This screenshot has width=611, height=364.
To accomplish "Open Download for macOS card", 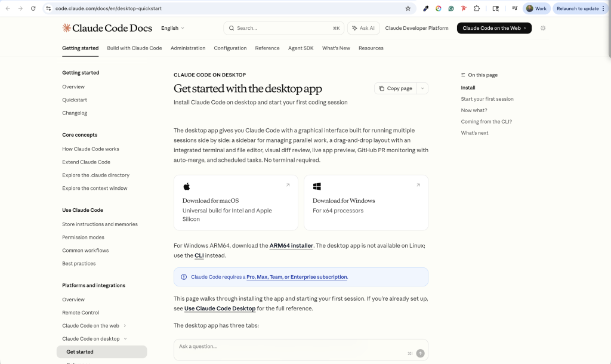I will point(236,203).
